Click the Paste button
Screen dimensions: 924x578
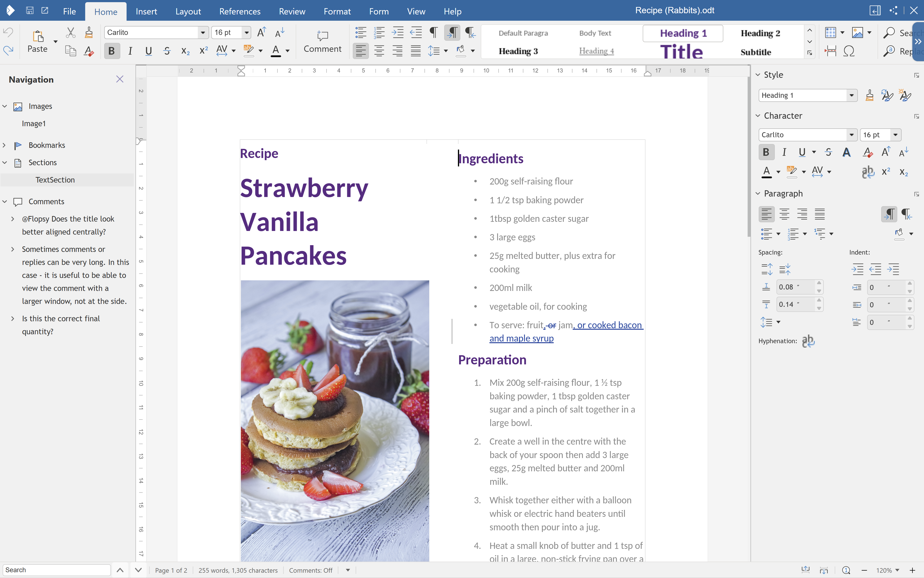click(38, 42)
